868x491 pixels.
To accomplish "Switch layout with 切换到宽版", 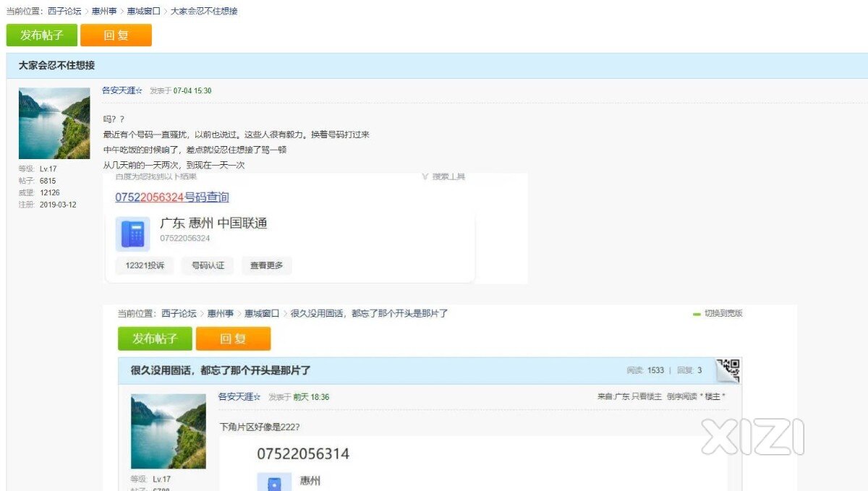I will point(723,313).
